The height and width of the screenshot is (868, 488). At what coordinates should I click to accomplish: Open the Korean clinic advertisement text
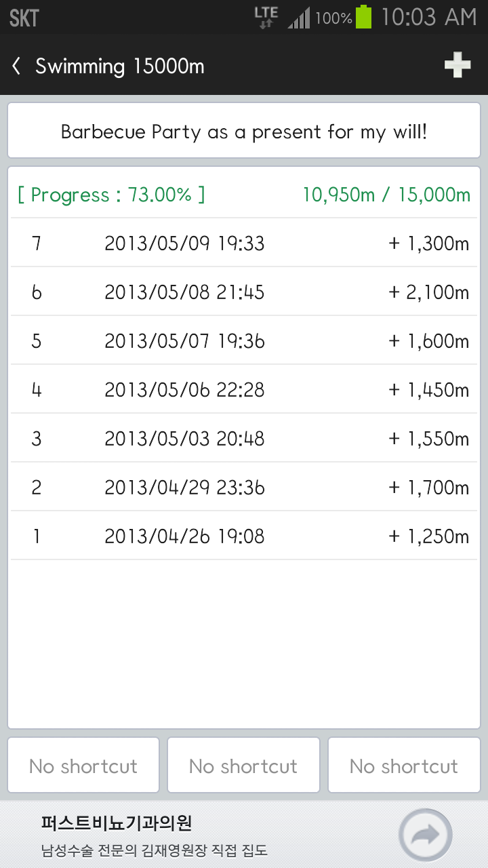[x=155, y=835]
